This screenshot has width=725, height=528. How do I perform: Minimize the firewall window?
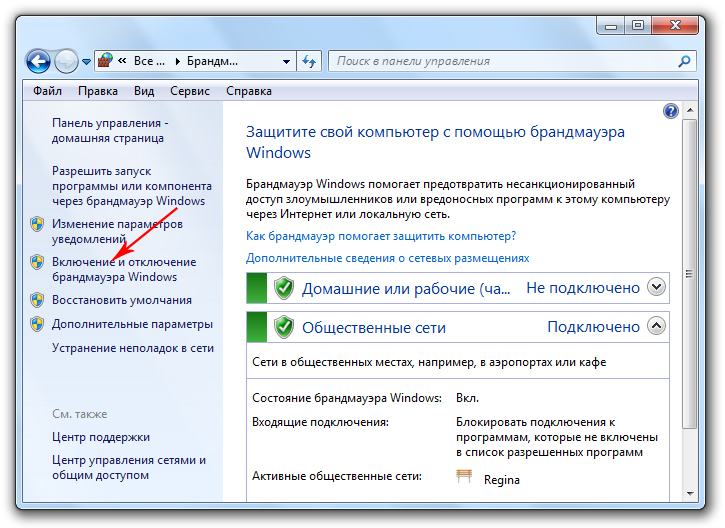pos(611,25)
